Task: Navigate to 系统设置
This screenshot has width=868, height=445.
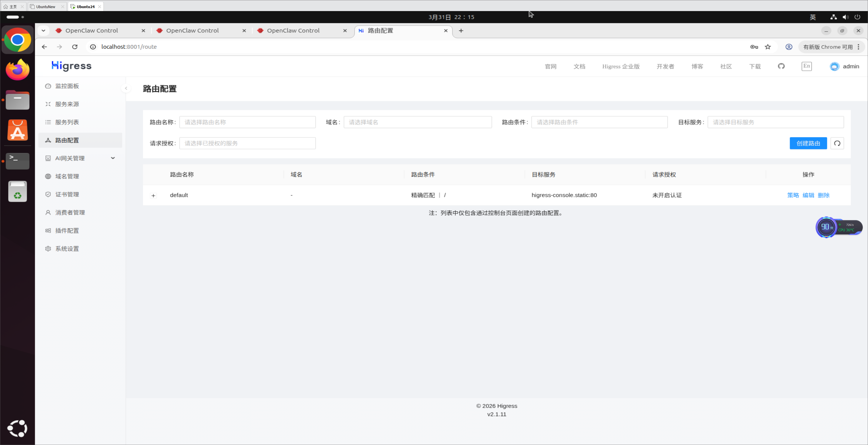Action: pos(67,249)
